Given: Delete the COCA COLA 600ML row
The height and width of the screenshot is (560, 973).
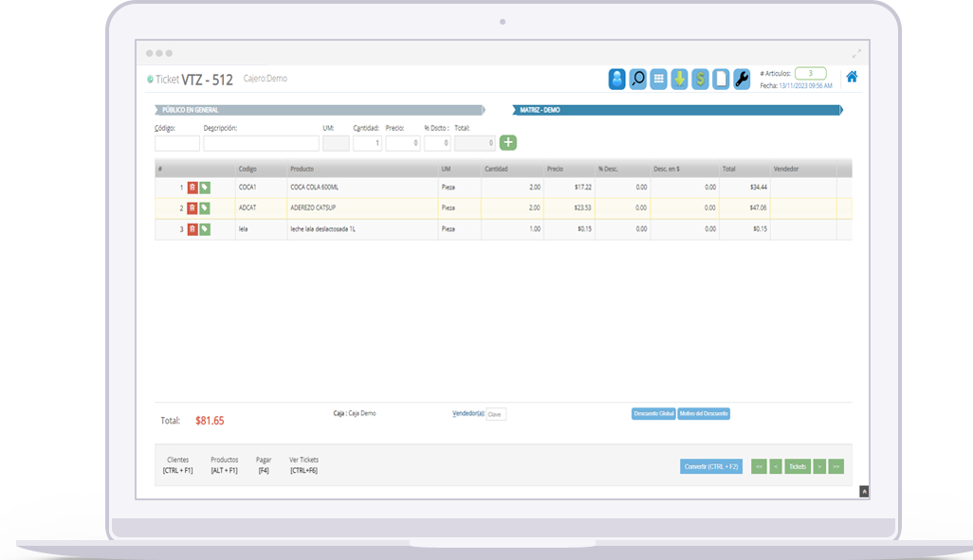Looking at the screenshot, I should click(193, 188).
